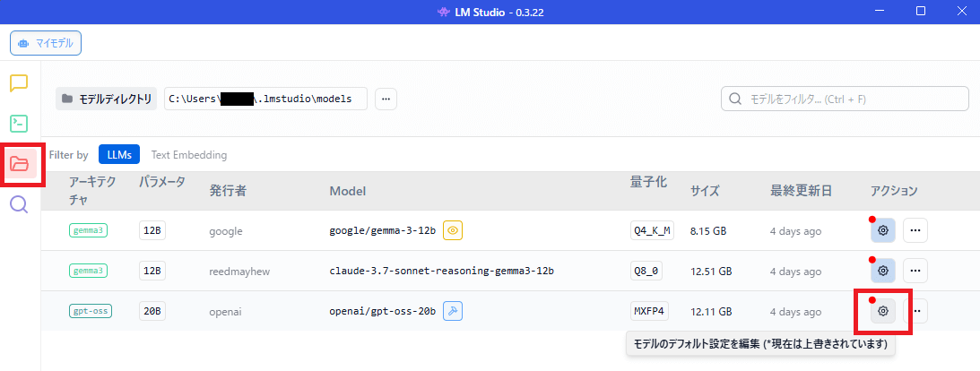Screen dimensions: 980x371
Task: Minimize the LM Studio window
Action: 880,11
